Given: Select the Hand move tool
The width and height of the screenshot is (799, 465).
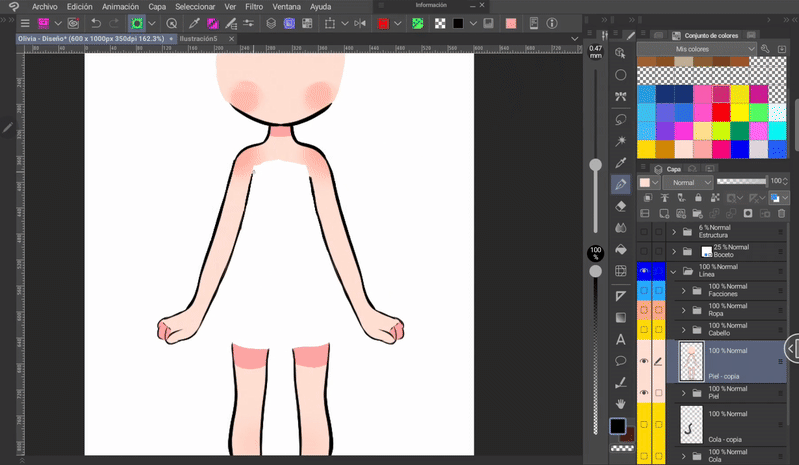Looking at the screenshot, I should click(621, 404).
